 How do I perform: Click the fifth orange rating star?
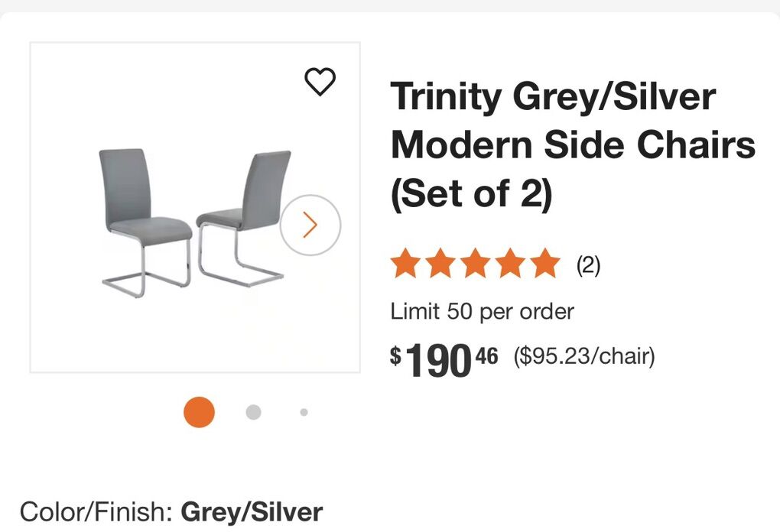(545, 264)
